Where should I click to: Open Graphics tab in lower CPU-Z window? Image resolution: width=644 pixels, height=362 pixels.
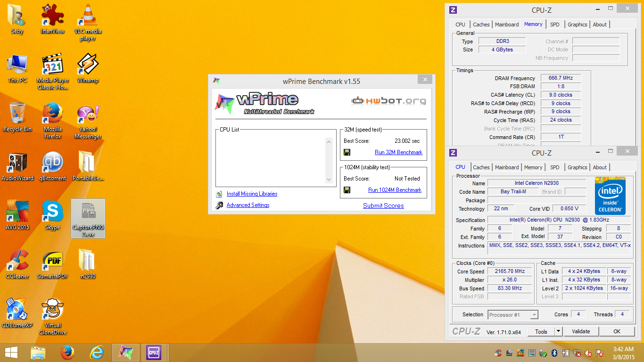578,167
